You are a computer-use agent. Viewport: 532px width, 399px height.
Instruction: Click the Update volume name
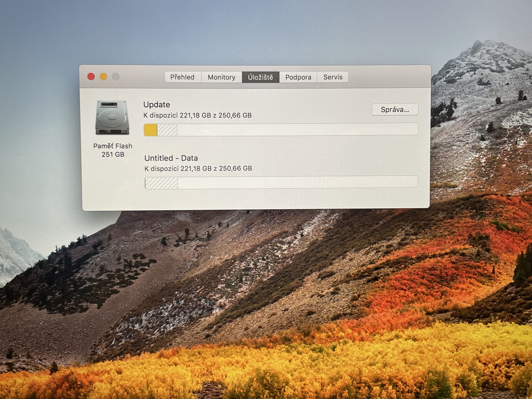[156, 105]
